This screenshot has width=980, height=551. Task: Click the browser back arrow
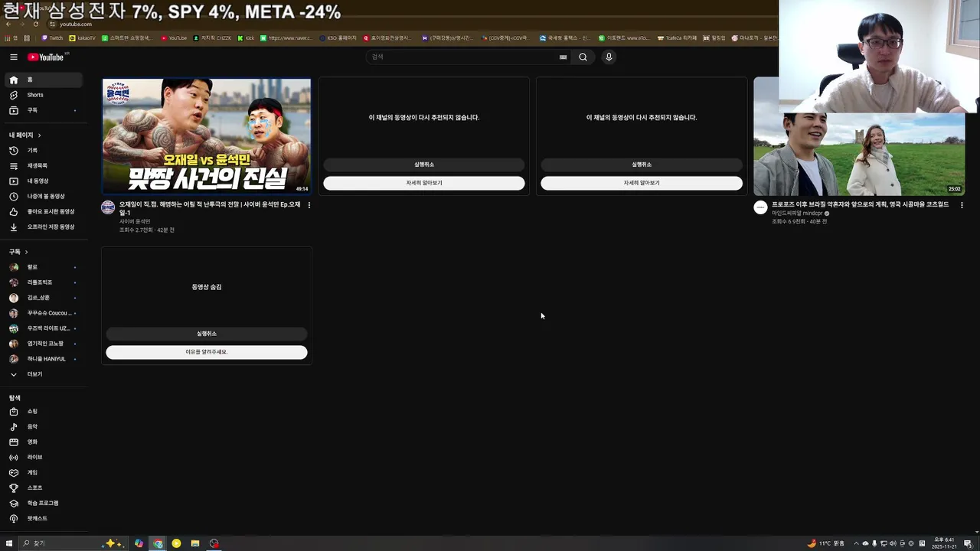8,24
